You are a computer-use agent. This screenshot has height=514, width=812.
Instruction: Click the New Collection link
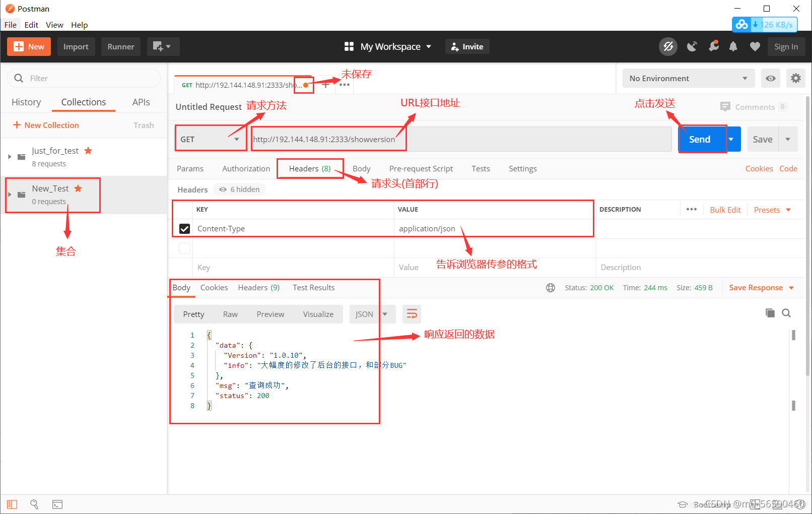point(46,125)
